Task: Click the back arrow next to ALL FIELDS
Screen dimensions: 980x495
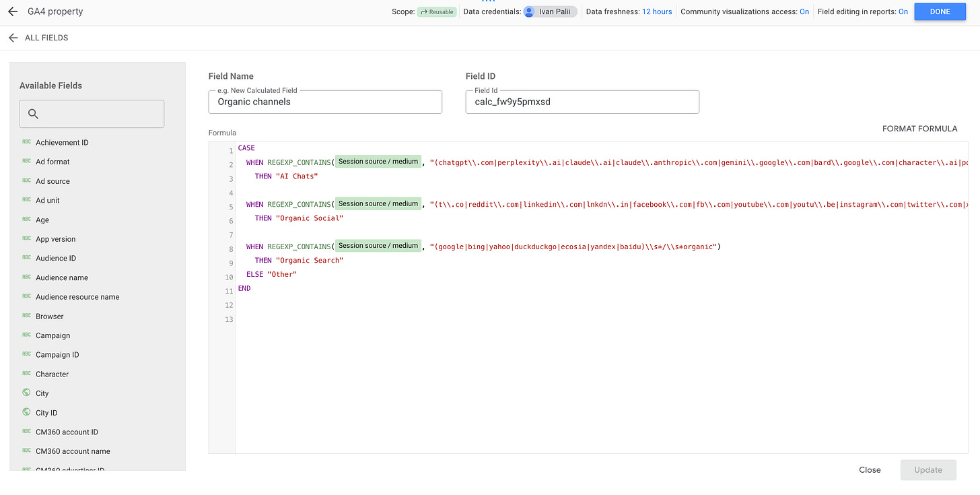Action: click(13, 38)
